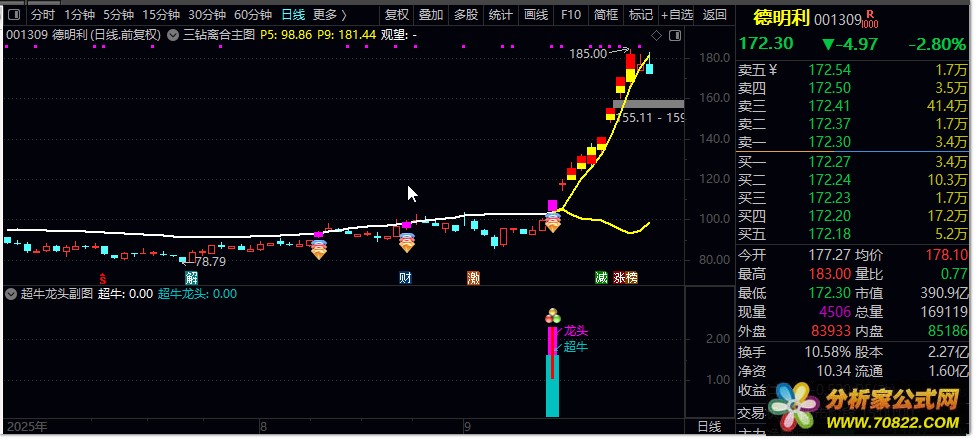The image size is (976, 439).
Task: Click the 标记 mark button
Action: click(640, 14)
